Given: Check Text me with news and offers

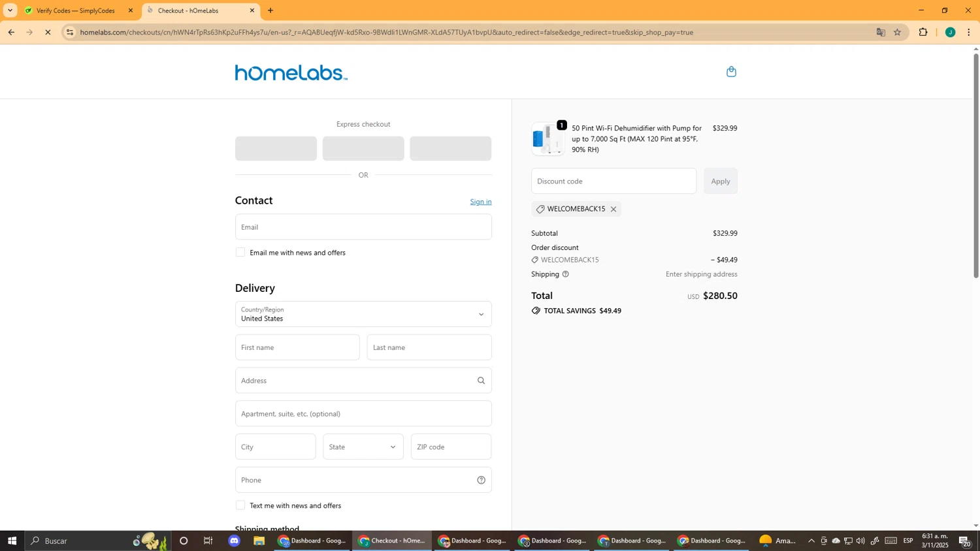Looking at the screenshot, I should click(240, 505).
